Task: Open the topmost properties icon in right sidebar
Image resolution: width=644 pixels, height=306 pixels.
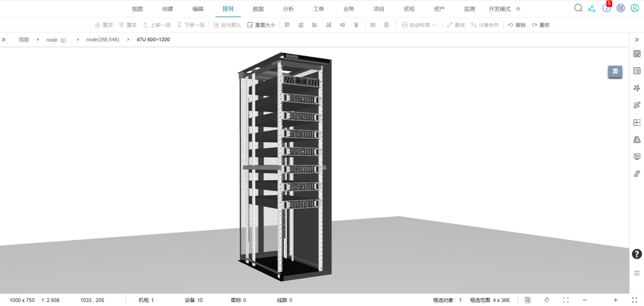Action: 637,53
